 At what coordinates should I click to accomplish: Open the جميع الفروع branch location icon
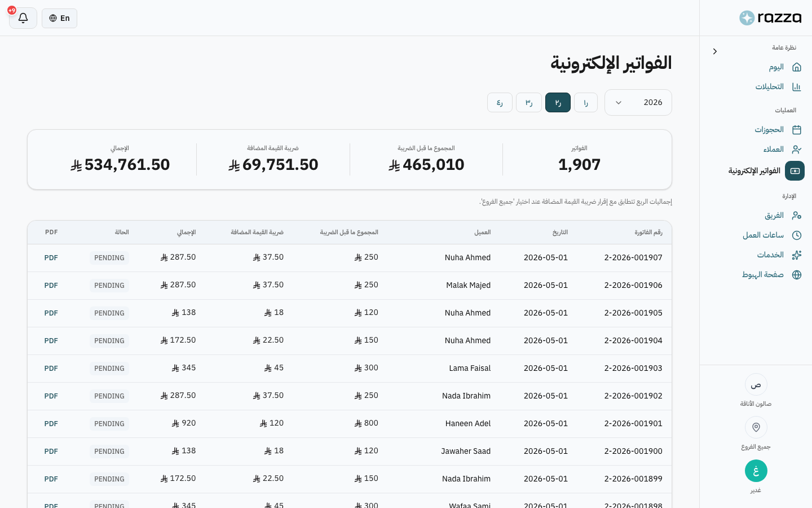756,427
